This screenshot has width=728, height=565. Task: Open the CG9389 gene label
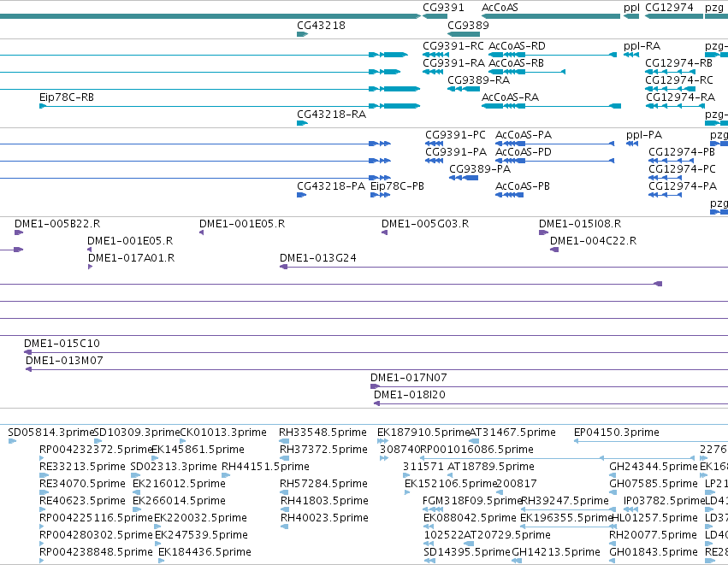(468, 26)
